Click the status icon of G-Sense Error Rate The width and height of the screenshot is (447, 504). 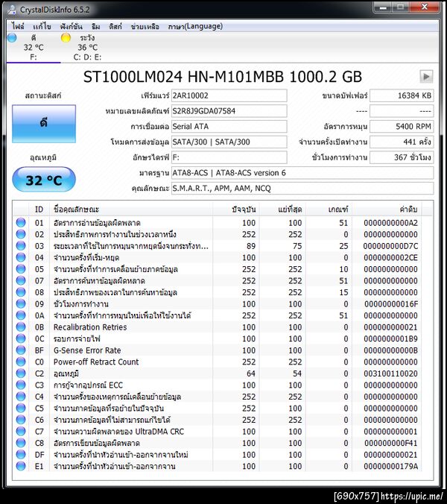21,350
